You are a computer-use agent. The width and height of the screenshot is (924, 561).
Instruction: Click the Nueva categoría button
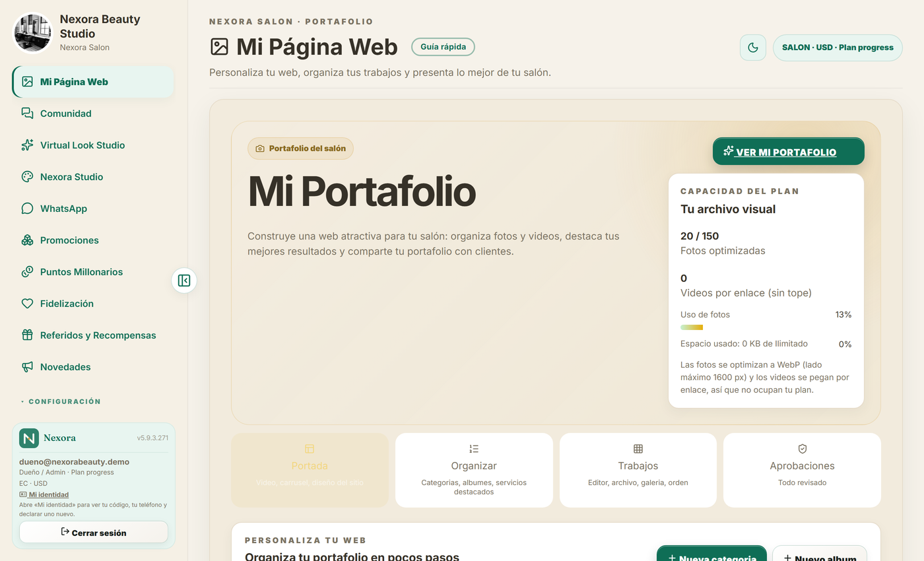711,554
